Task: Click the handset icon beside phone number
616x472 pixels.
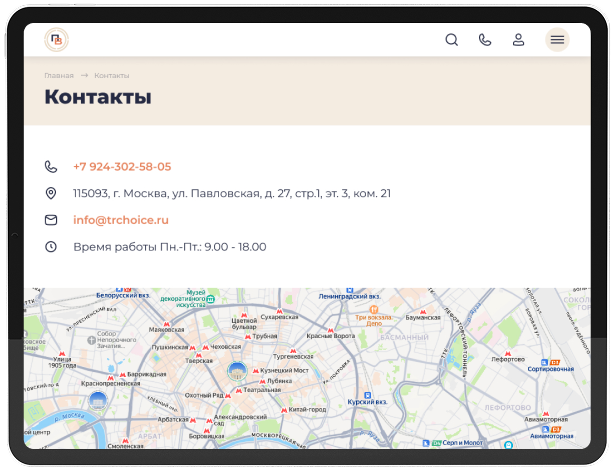Action: coord(51,167)
